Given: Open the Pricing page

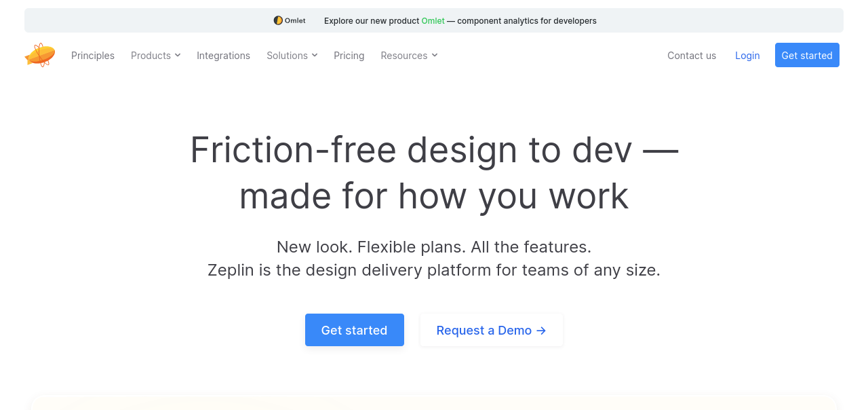Looking at the screenshot, I should [349, 56].
